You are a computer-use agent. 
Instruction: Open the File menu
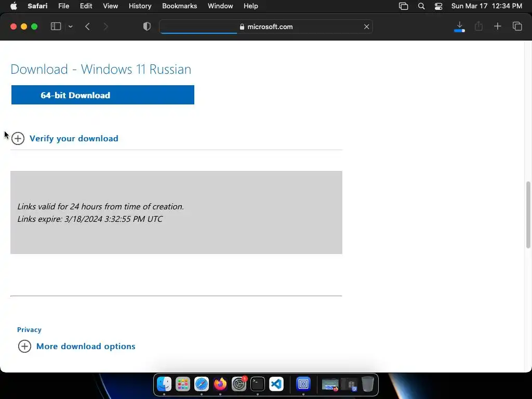(x=63, y=6)
